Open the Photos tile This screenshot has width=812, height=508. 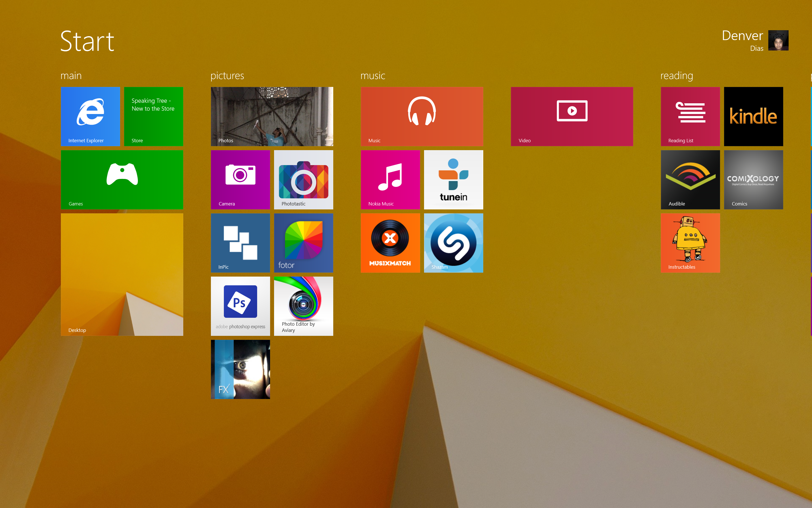(272, 117)
